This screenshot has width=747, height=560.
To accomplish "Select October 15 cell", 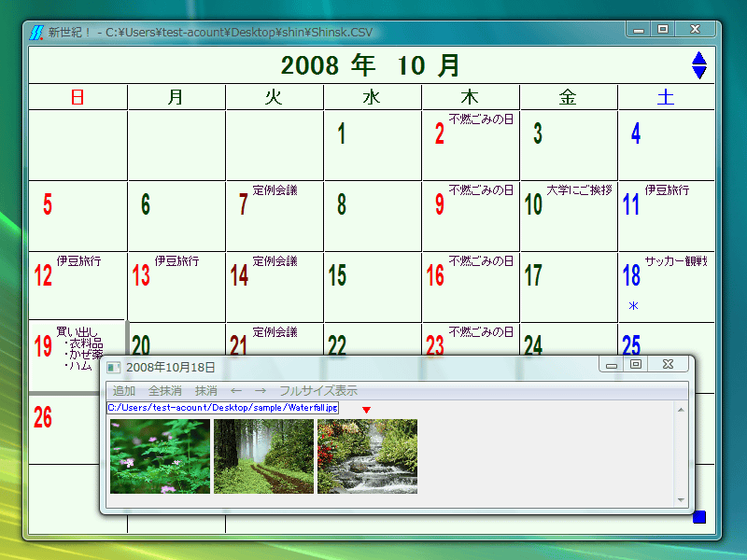I will coord(373,287).
